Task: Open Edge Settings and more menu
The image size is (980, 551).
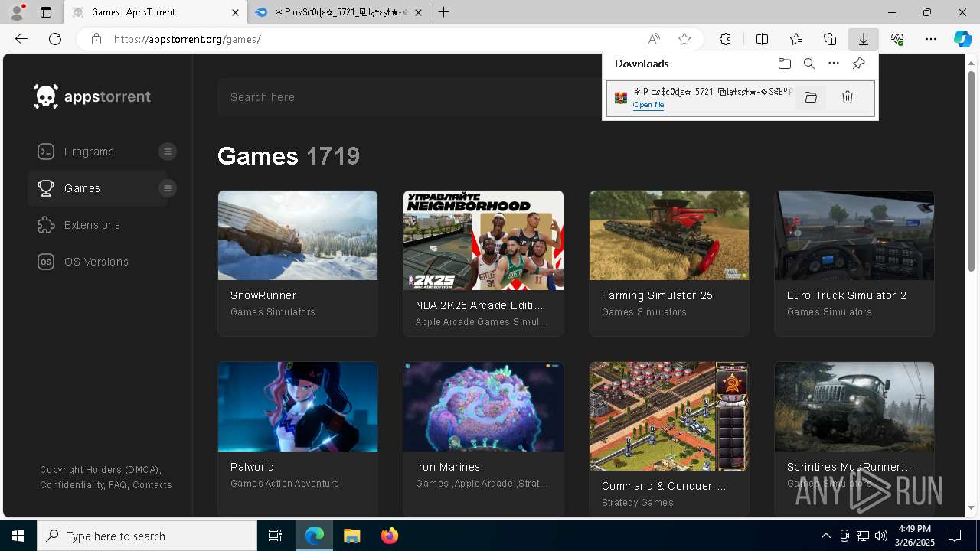Action: (931, 39)
